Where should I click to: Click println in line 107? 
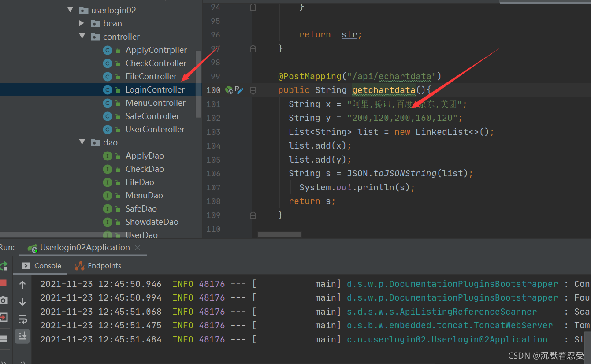(x=376, y=187)
